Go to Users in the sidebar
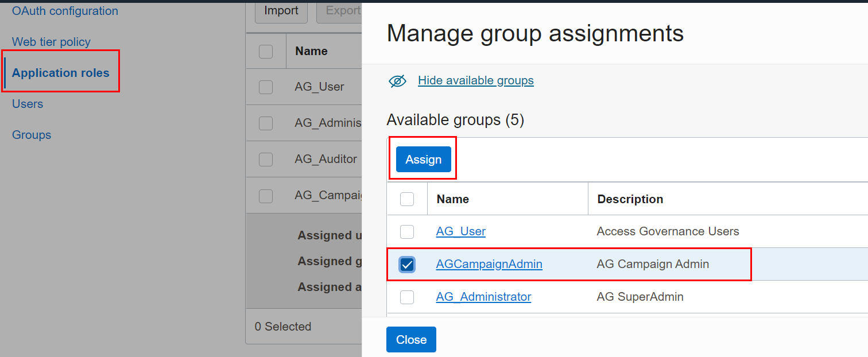The image size is (868, 357). coord(28,104)
